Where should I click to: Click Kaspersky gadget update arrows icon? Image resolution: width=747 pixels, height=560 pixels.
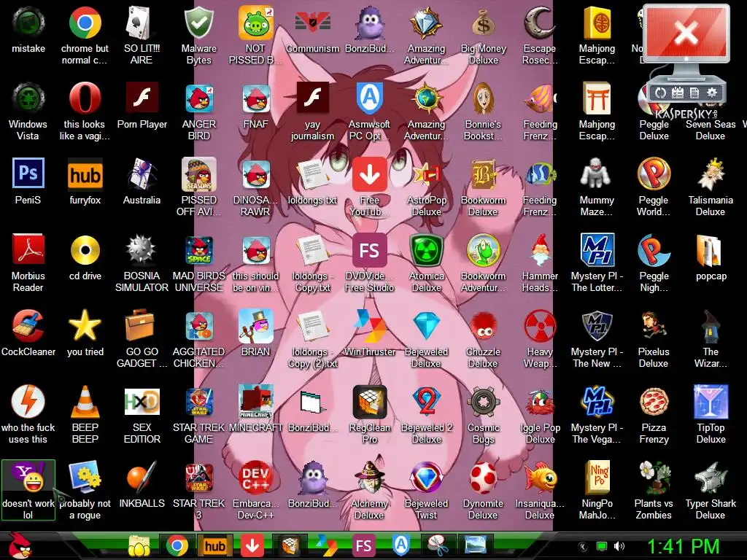coord(660,93)
